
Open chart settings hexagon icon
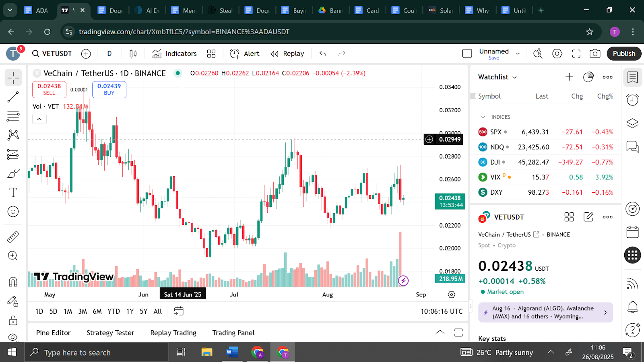[x=557, y=53]
